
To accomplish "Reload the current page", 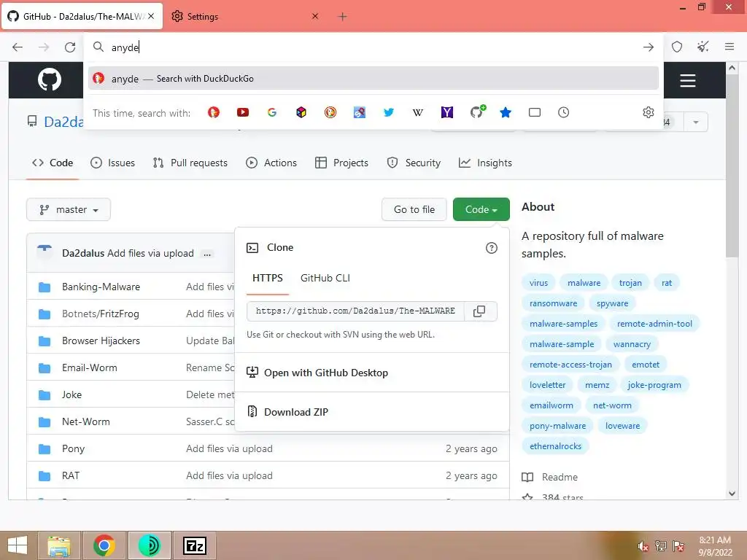I will (x=70, y=47).
